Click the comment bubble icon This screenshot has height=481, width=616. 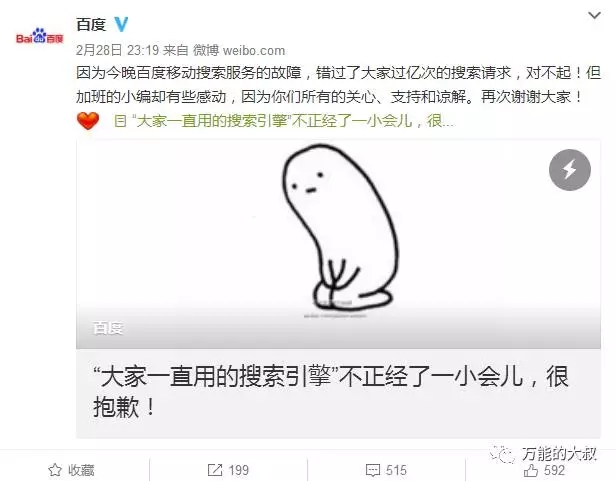click(x=372, y=470)
